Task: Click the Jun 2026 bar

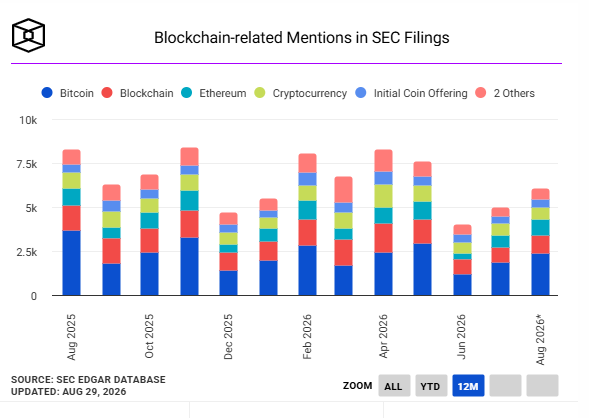Action: 462,260
